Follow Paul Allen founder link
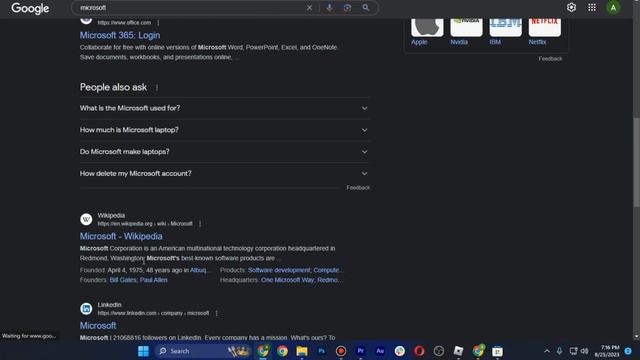This screenshot has height=360, width=640. [153, 280]
